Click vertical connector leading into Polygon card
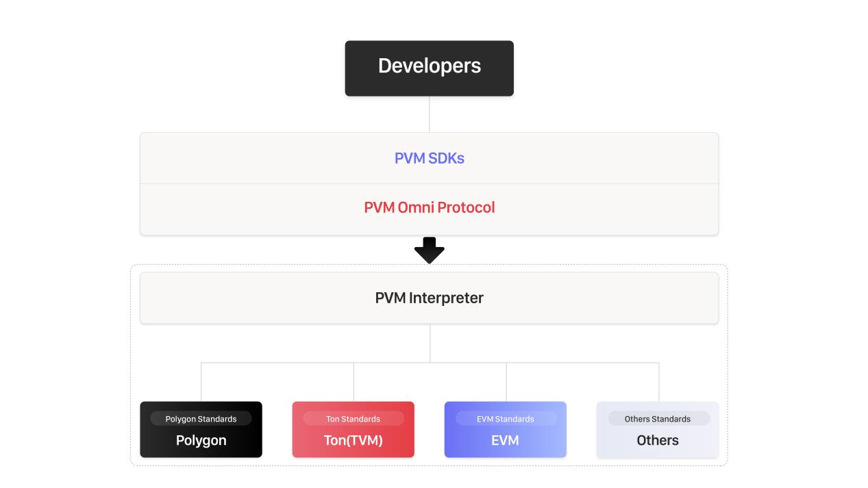Image resolution: width=868 pixels, height=488 pixels. 201,382
